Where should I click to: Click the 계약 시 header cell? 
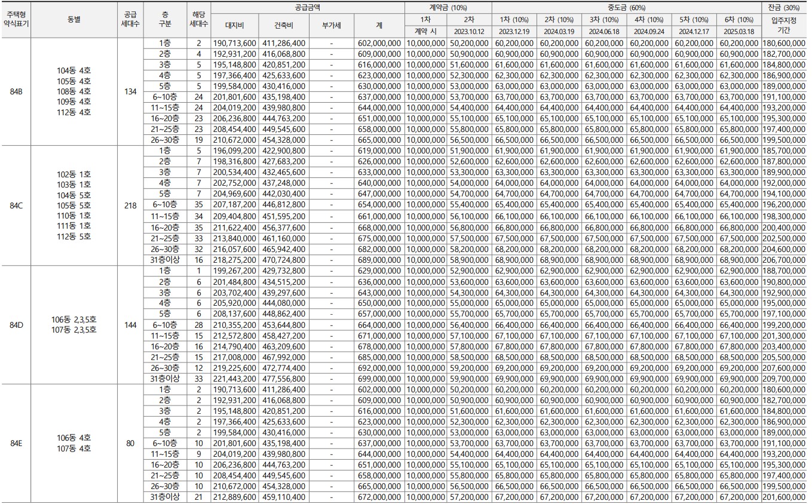click(426, 32)
